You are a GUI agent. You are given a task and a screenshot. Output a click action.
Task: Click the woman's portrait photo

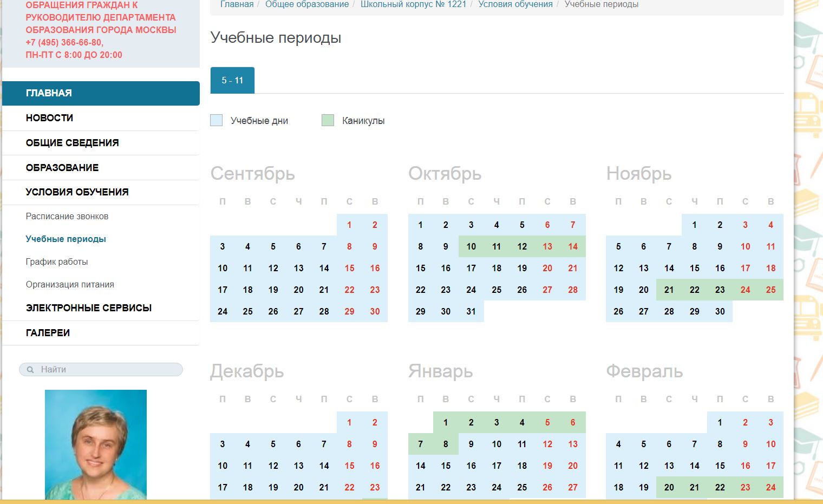pos(96,444)
